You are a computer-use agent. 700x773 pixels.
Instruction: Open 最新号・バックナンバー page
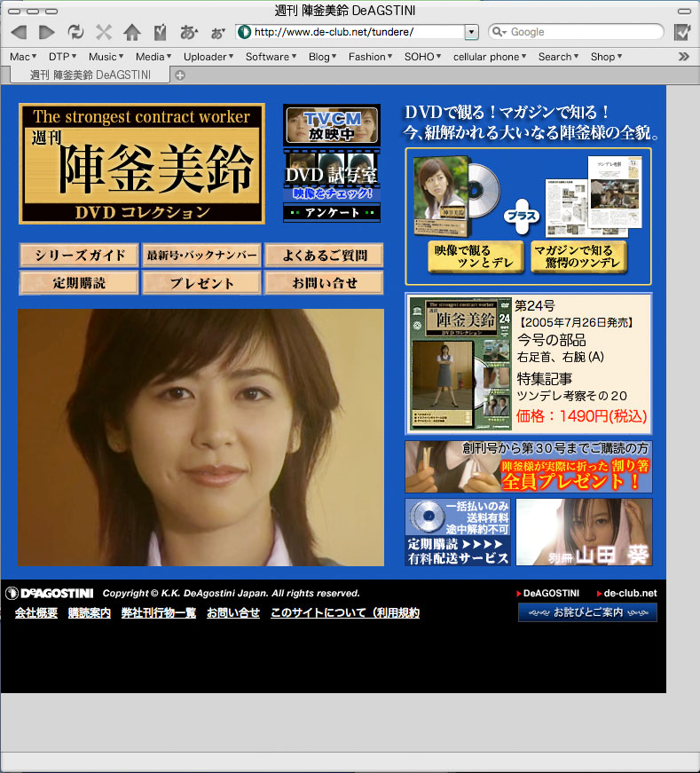pyautogui.click(x=201, y=255)
